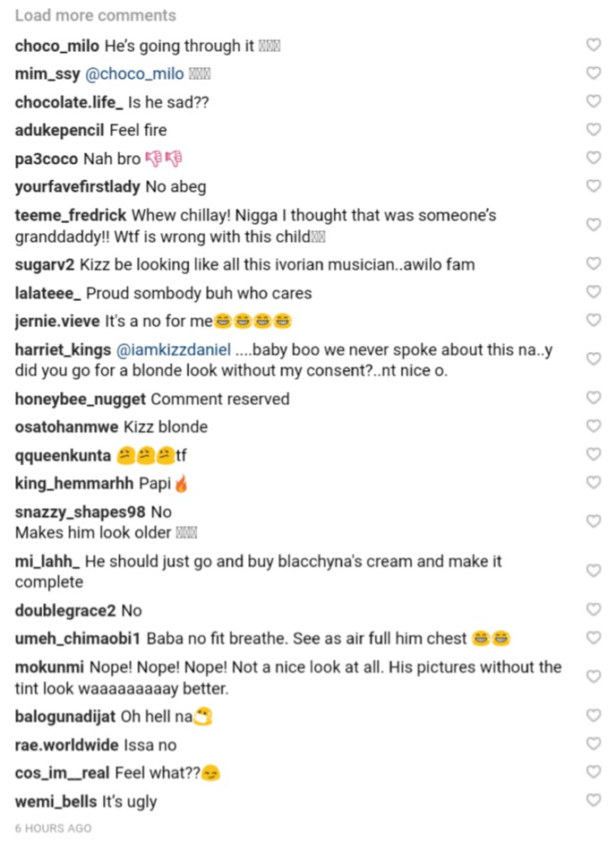
Task: Expand the thread with Load more comments
Action: coord(96,15)
